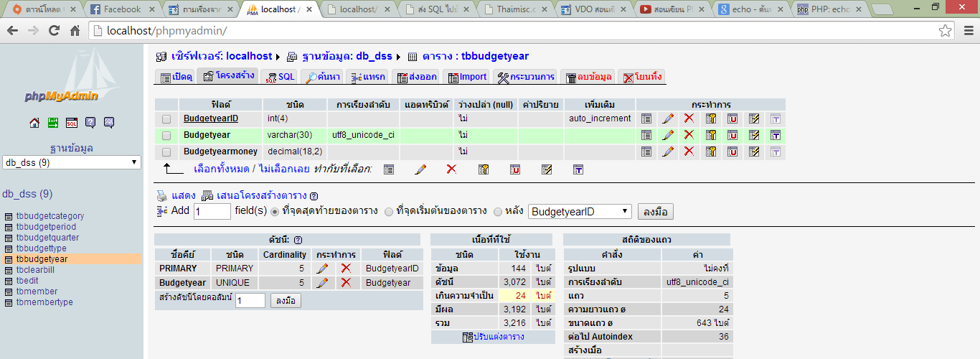Browse distinct values of Budgetyear row

coord(646,135)
